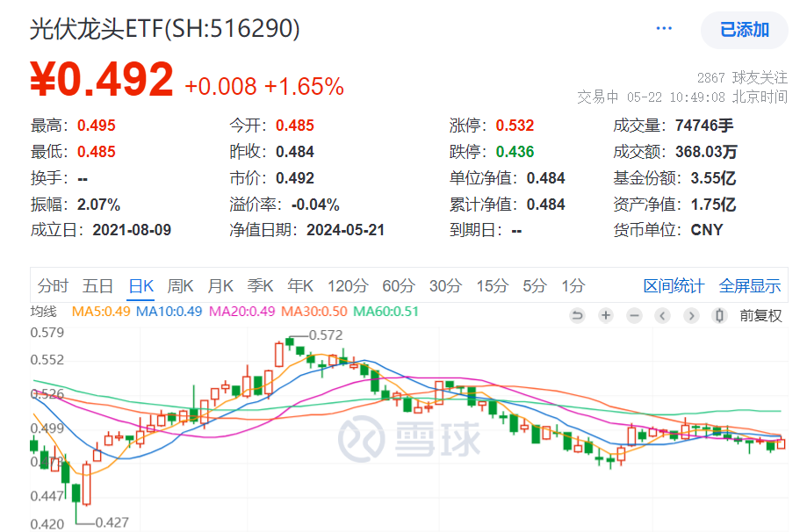Image resolution: width=807 pixels, height=532 pixels.
Task: Click the y-axis label 0.447
Action: point(47,496)
